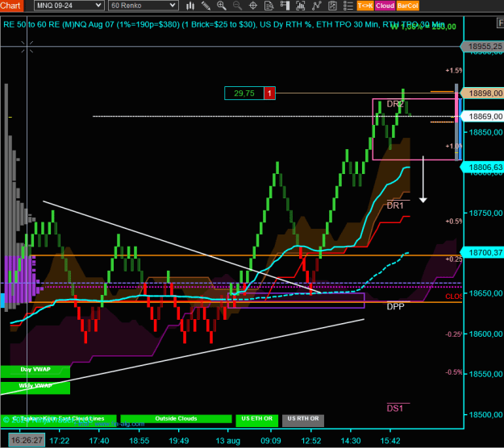This screenshot has width=504, height=448.
Task: Click the 09:09 time axis label
Action: tap(271, 441)
